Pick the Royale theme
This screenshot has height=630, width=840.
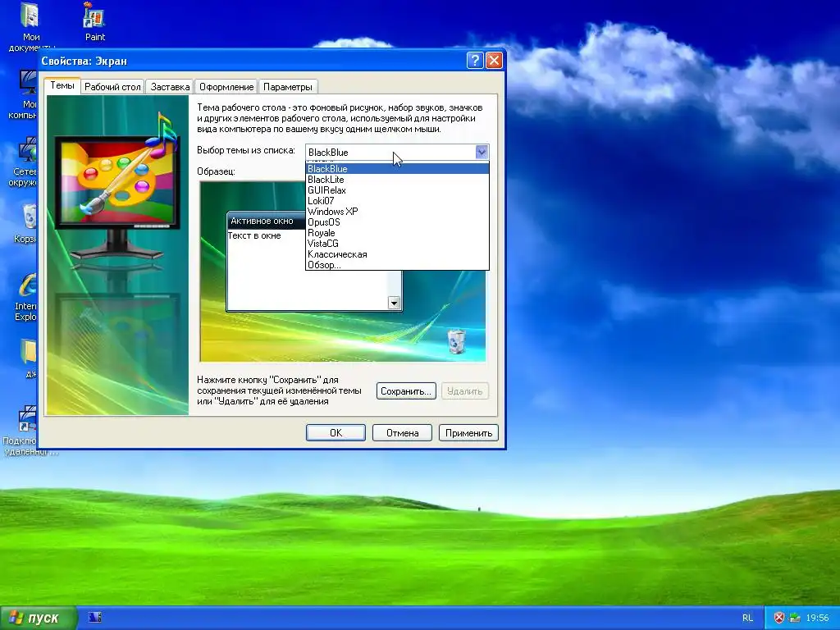click(x=397, y=233)
